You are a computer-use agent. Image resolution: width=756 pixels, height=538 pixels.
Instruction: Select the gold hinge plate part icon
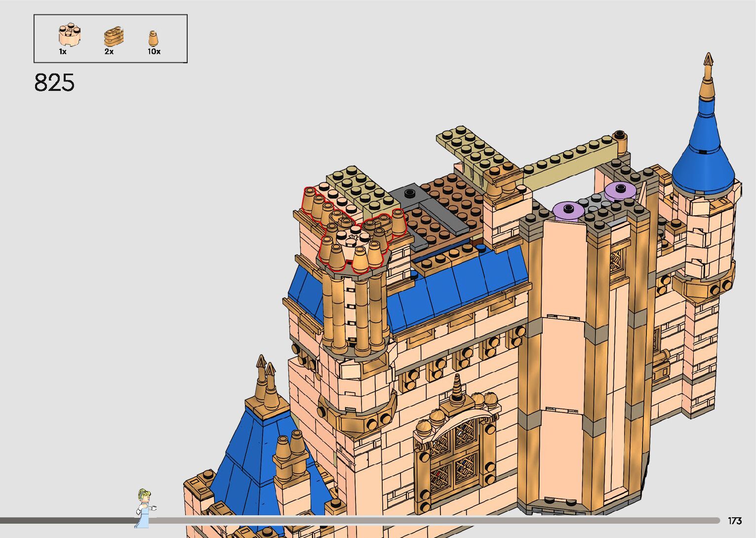(113, 37)
